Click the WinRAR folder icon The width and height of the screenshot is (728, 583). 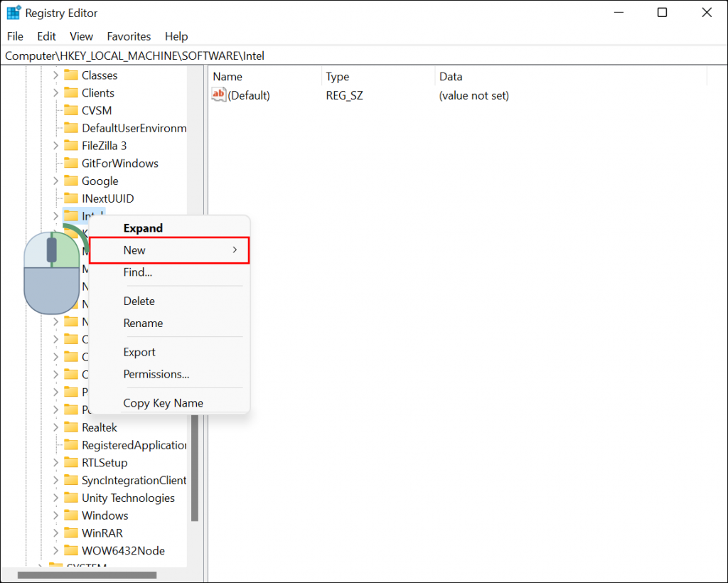click(x=73, y=533)
